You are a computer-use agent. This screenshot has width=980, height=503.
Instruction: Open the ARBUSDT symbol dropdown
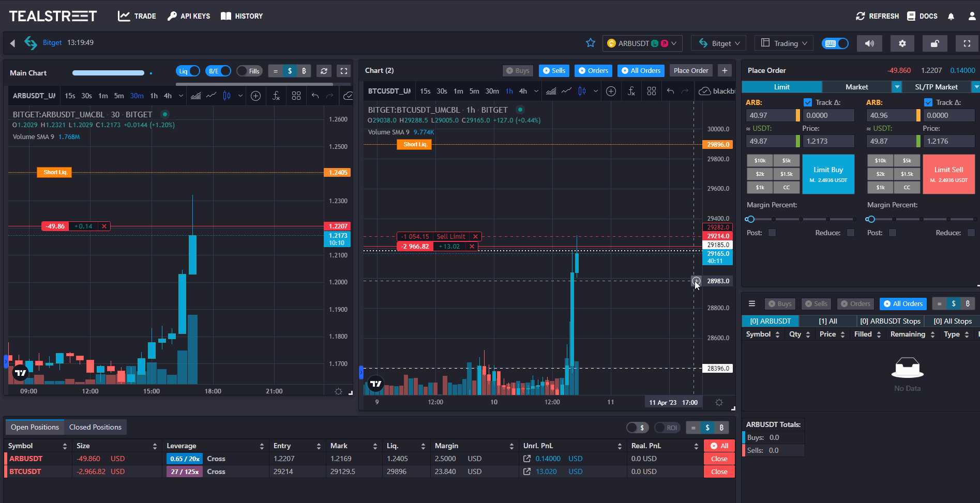(x=642, y=43)
